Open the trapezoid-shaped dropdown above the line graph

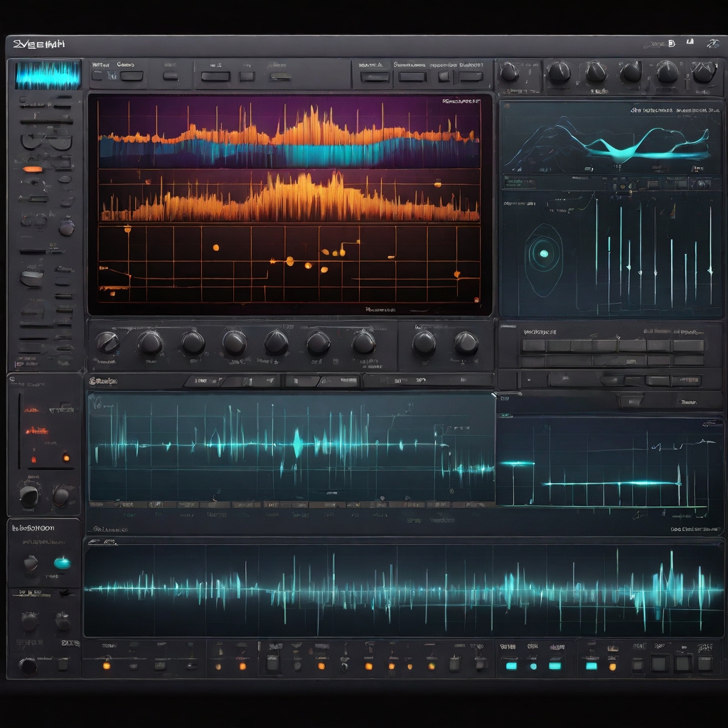point(631,401)
